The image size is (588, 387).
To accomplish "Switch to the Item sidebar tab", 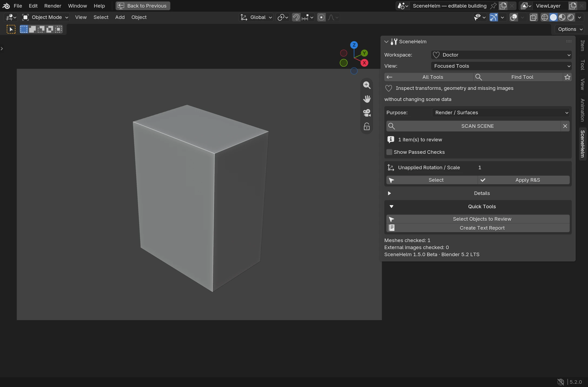I will point(583,45).
